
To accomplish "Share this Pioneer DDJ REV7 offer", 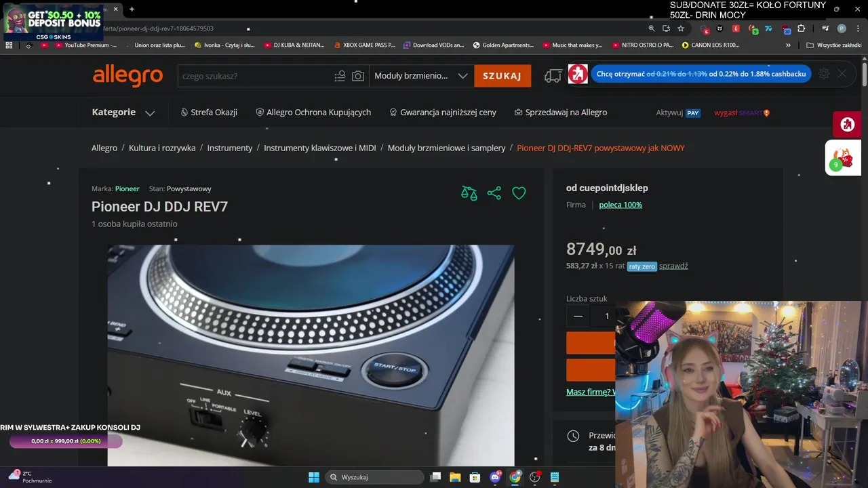I will click(x=494, y=193).
